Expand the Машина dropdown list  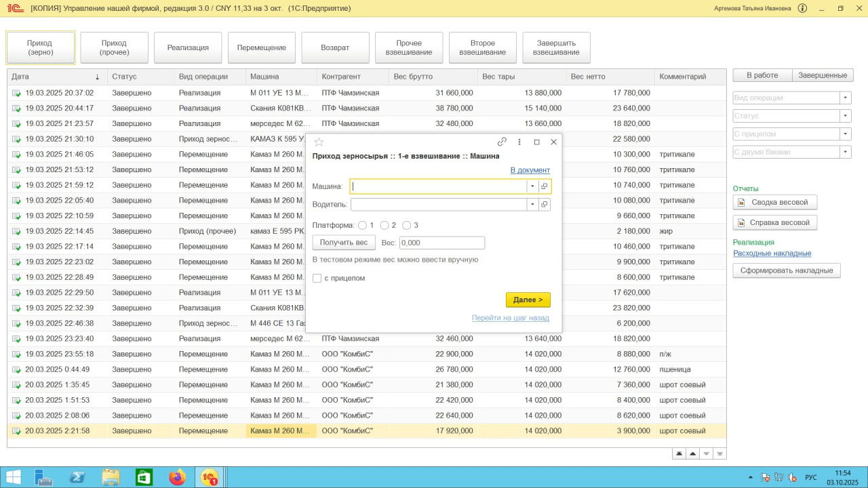click(532, 186)
